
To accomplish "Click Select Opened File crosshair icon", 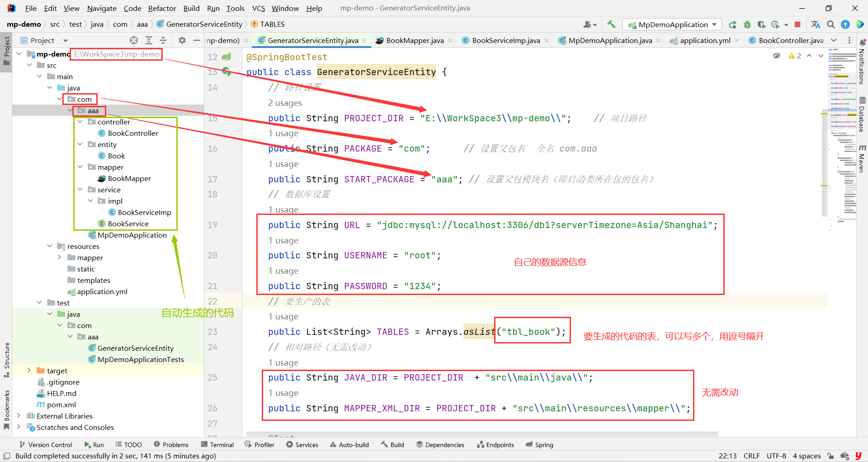I will tap(134, 40).
